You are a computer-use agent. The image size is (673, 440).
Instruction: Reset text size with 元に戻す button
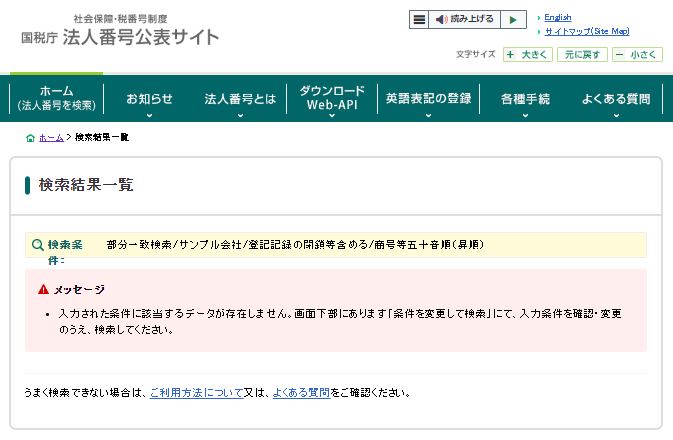pos(582,55)
